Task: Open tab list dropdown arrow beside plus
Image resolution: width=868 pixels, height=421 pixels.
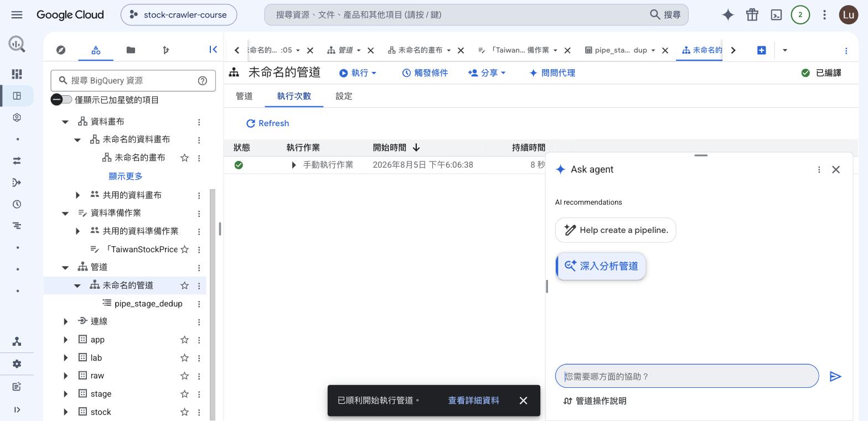Action: point(784,50)
